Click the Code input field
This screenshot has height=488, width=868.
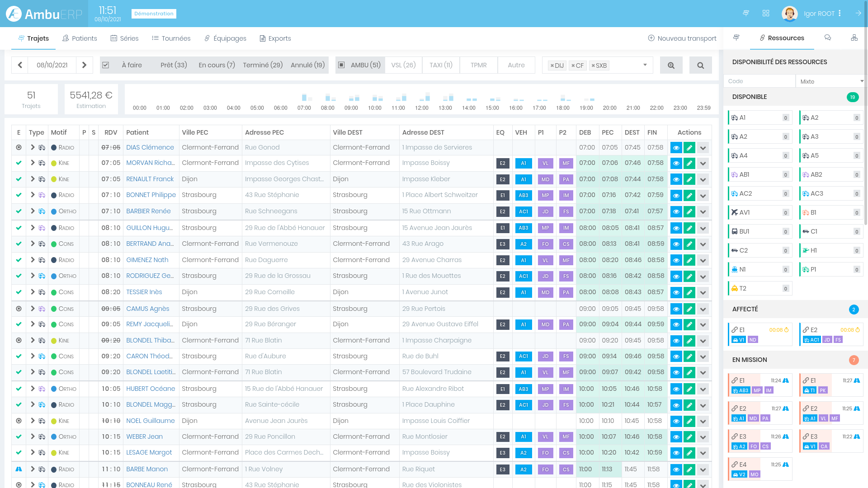point(759,81)
